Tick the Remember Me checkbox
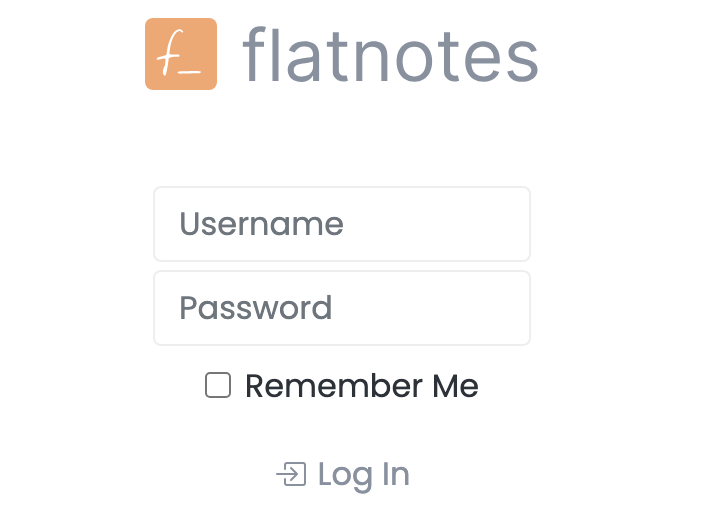This screenshot has width=718, height=510. coord(218,385)
